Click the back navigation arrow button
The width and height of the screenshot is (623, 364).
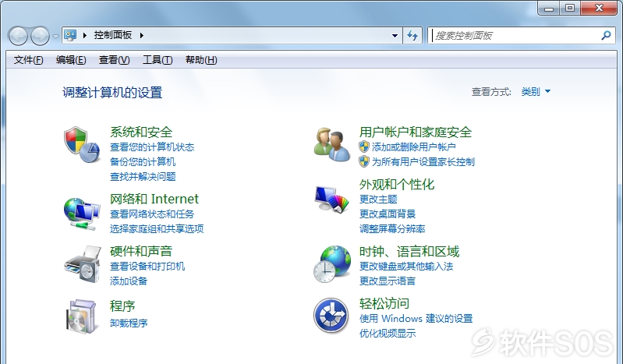18,36
